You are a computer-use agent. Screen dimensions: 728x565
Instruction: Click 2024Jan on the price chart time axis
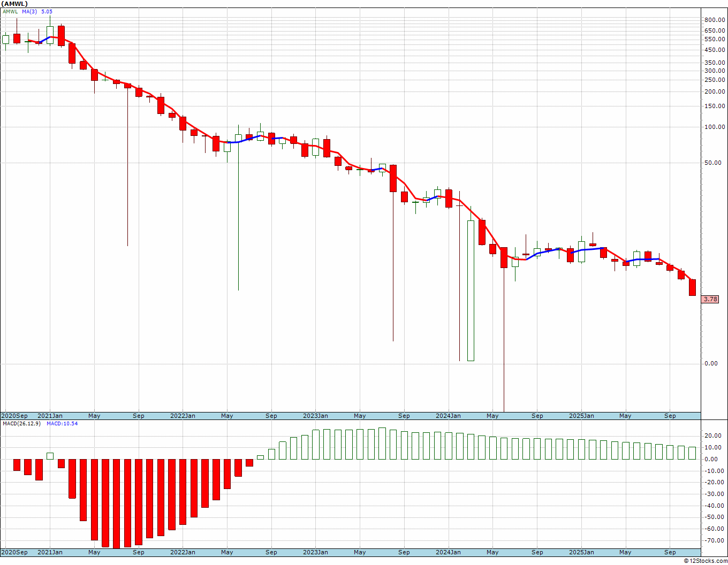(x=448, y=416)
